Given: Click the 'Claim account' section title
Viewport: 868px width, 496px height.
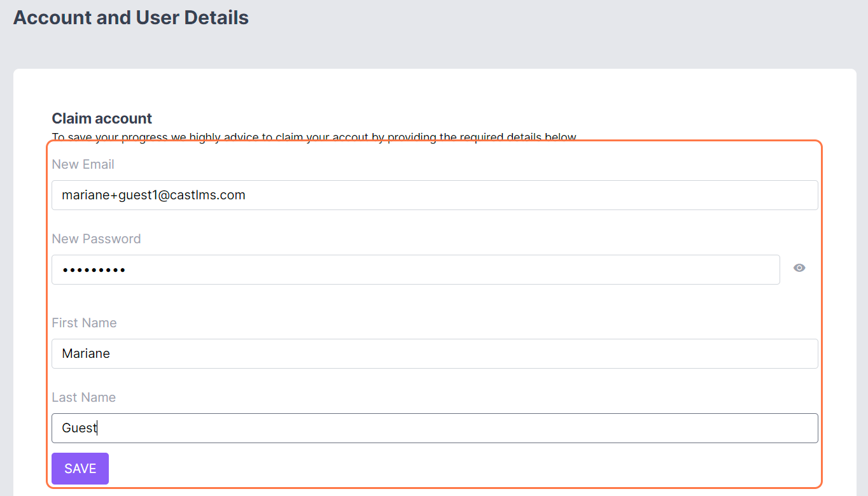Looking at the screenshot, I should point(102,118).
